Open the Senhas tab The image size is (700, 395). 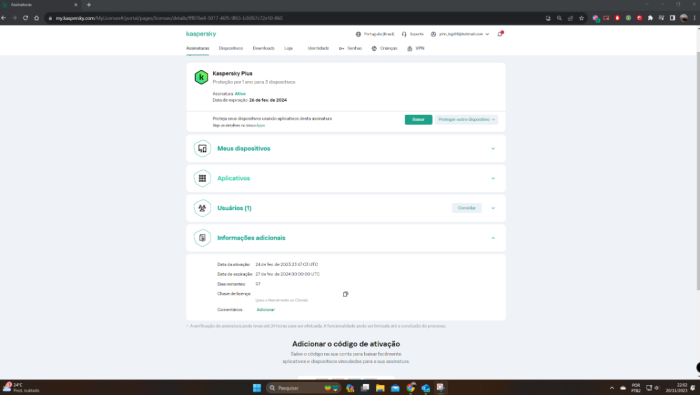(350, 48)
